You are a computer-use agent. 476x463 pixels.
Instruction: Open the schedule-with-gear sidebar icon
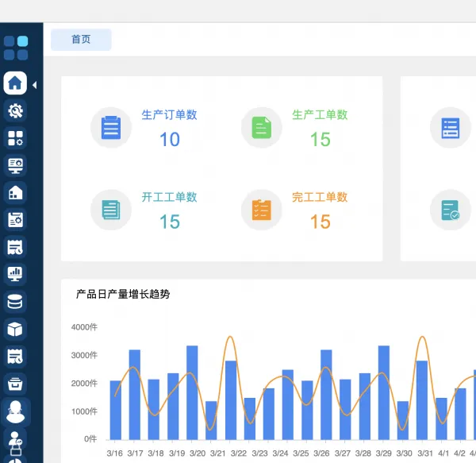(x=15, y=220)
